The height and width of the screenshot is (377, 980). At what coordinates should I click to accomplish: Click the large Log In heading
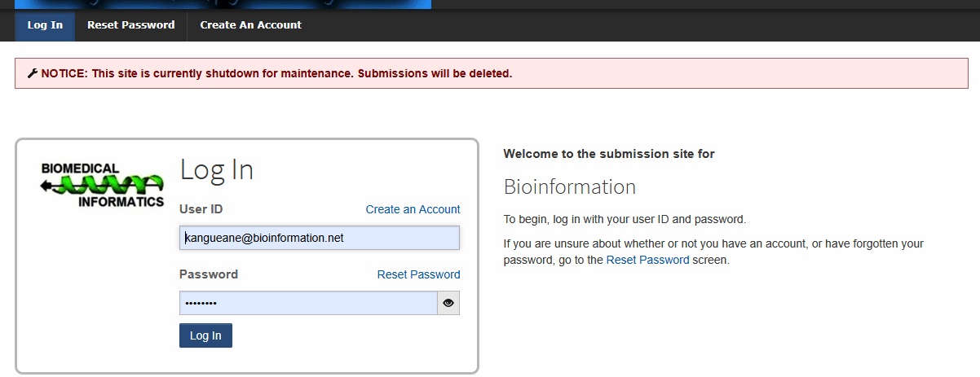[217, 169]
